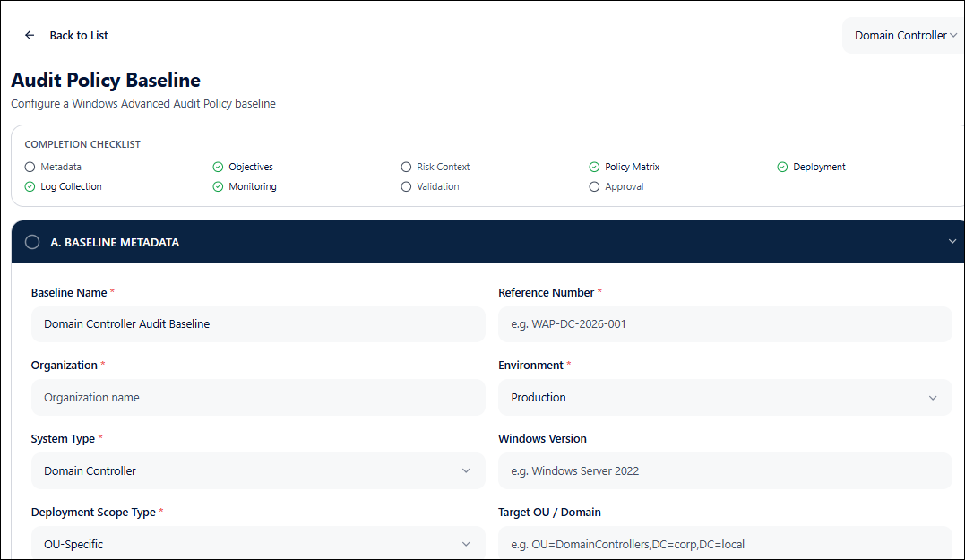Click the Objectives green check icon
965x560 pixels.
click(218, 167)
